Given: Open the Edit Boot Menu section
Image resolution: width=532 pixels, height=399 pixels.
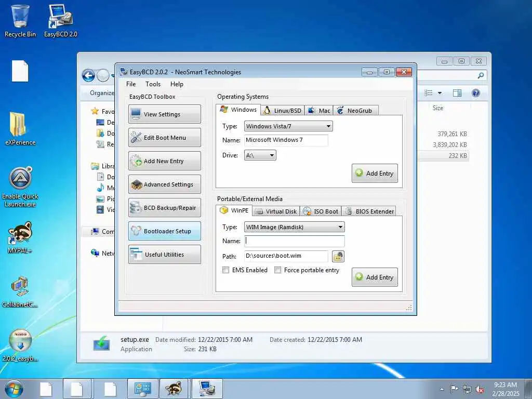Looking at the screenshot, I should (x=165, y=137).
